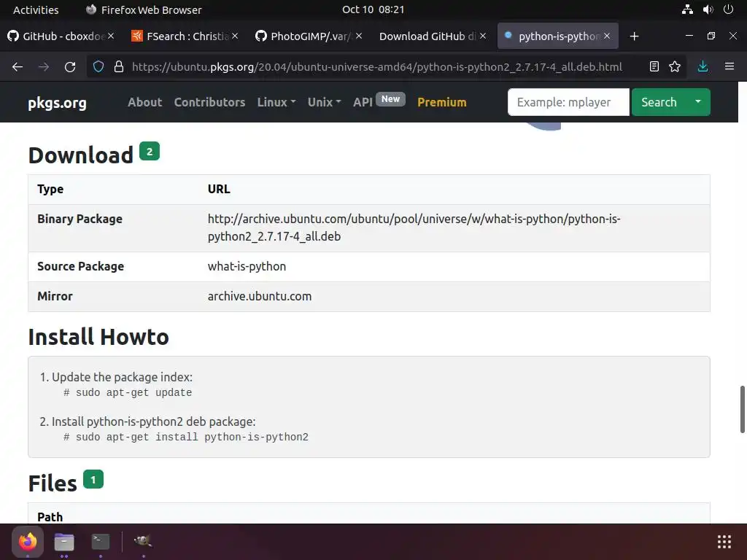This screenshot has width=747, height=560.
Task: Open the Terminal from the dock
Action: [101, 542]
